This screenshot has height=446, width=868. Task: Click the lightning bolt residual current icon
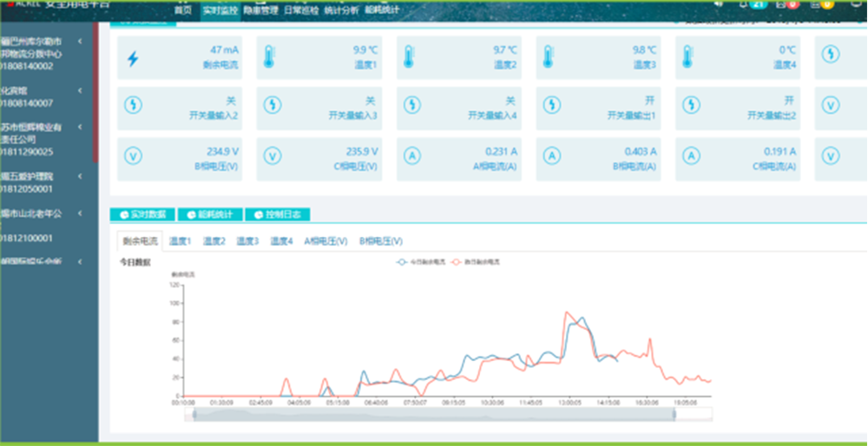click(x=133, y=59)
